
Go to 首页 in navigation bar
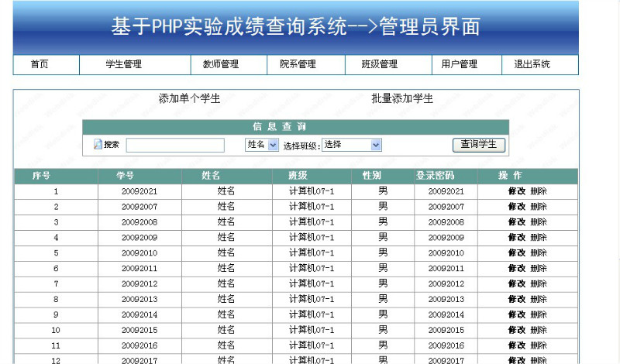point(40,64)
